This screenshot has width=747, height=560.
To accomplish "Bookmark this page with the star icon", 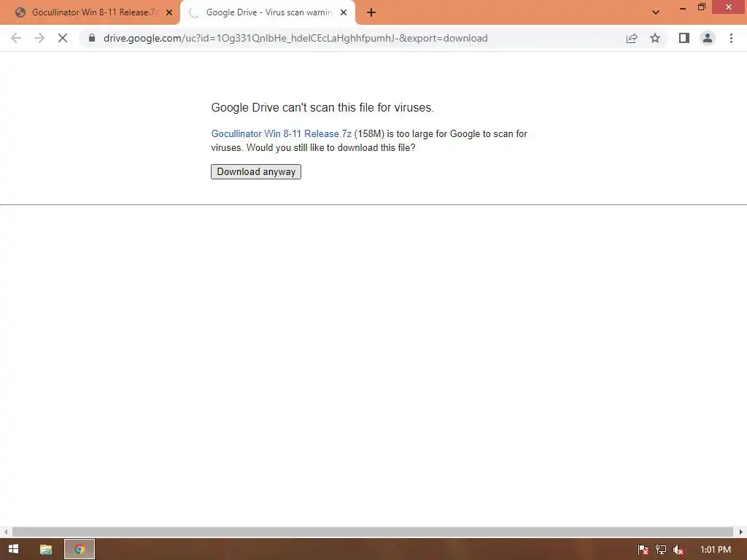I will (655, 38).
